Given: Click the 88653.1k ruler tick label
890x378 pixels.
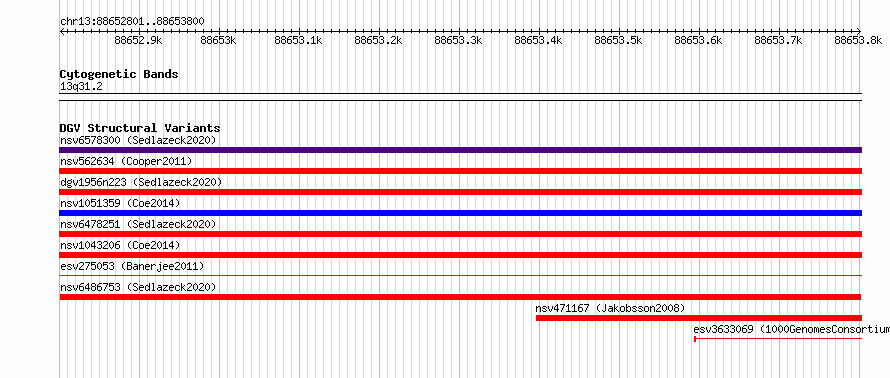Looking at the screenshot, I should pyautogui.click(x=299, y=40).
